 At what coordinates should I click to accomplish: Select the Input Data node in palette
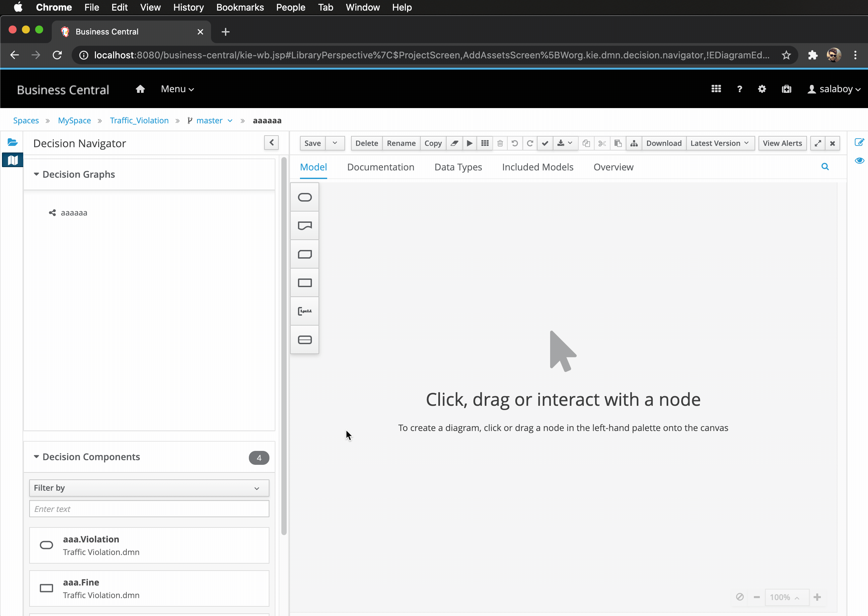(x=304, y=197)
